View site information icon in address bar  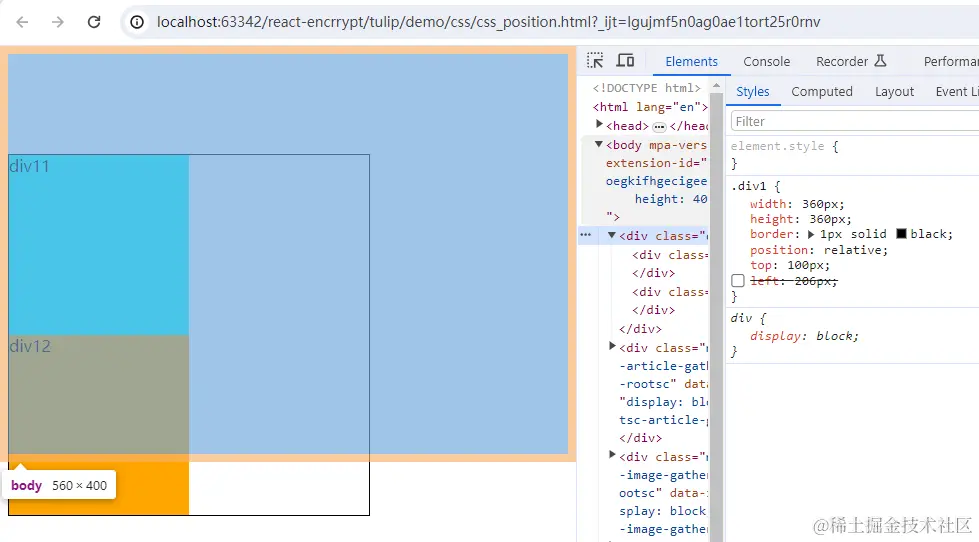(137, 22)
